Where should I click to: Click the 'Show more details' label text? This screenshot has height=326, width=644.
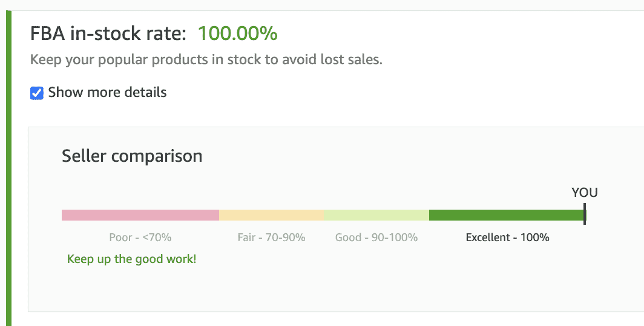tap(107, 93)
